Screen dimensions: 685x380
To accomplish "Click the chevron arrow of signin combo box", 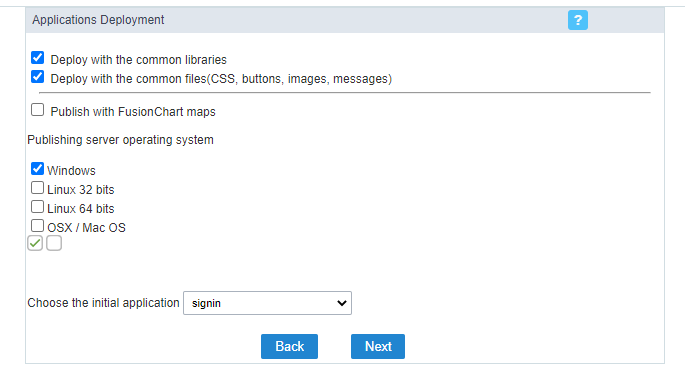I will pos(342,303).
